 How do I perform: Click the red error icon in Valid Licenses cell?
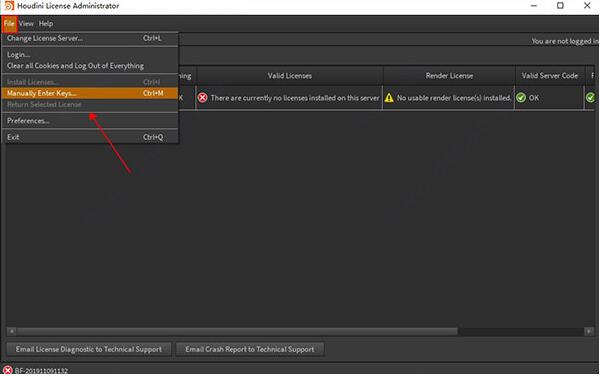[x=202, y=98]
